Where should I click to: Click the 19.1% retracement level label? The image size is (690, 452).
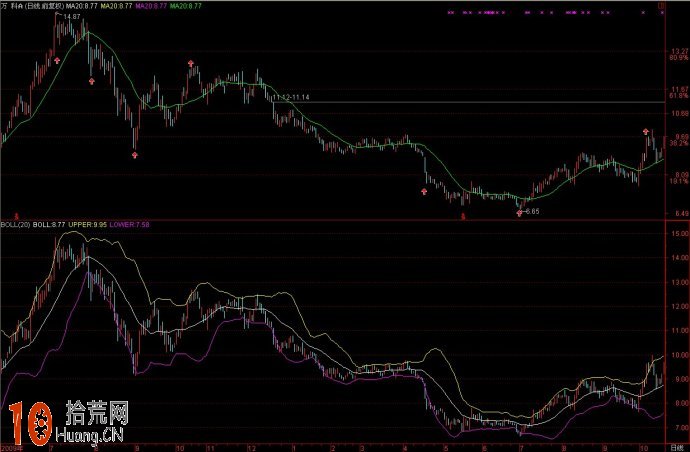click(678, 181)
